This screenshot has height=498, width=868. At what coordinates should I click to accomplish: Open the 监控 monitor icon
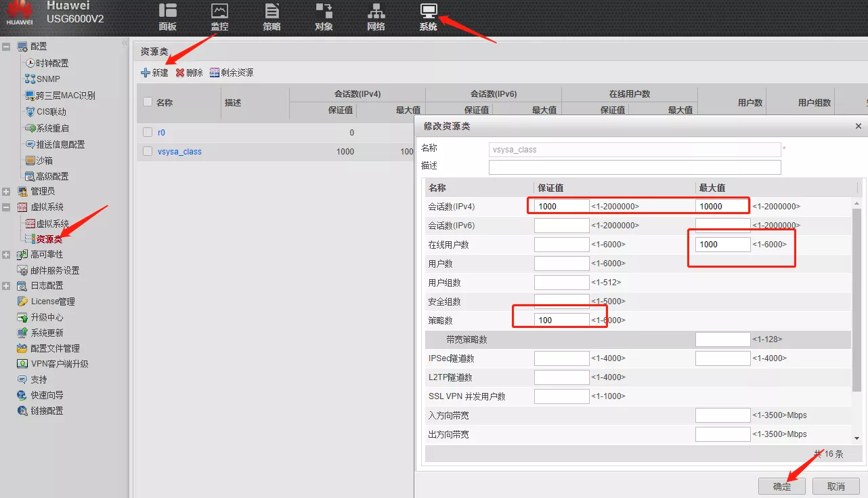pos(219,12)
